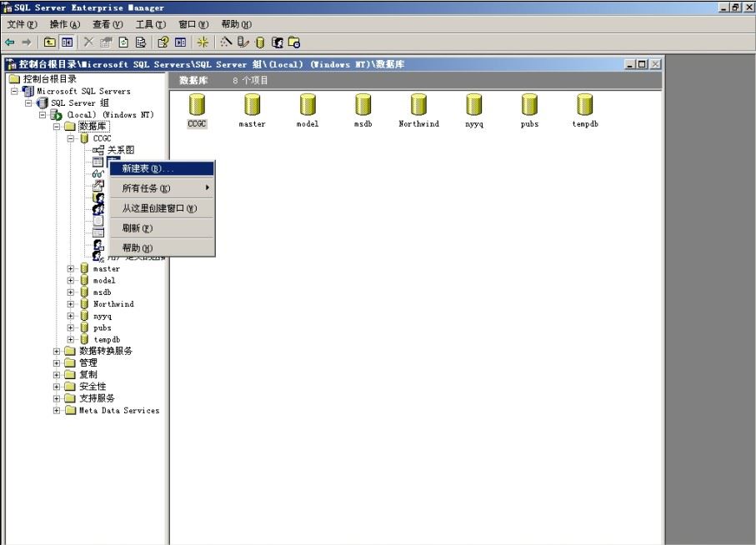The height and width of the screenshot is (545, 756).
Task: Click 帮助(H) in the context menu
Action: 163,247
